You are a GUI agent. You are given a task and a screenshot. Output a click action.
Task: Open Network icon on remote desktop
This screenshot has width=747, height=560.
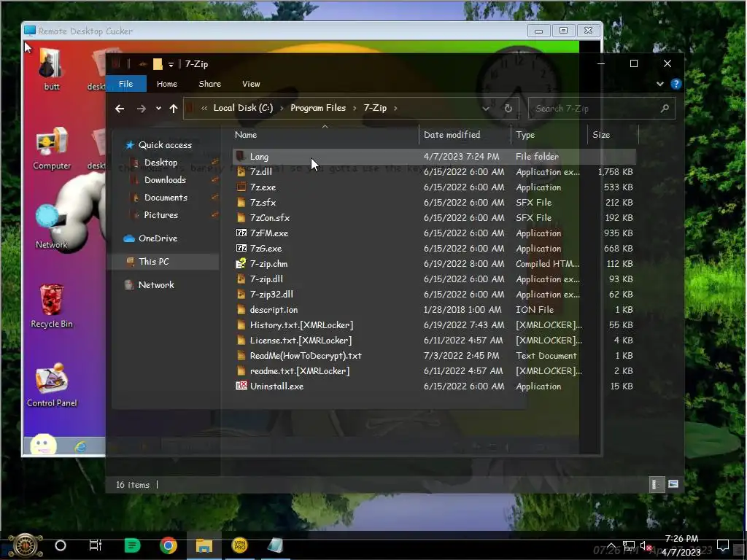pyautogui.click(x=52, y=227)
